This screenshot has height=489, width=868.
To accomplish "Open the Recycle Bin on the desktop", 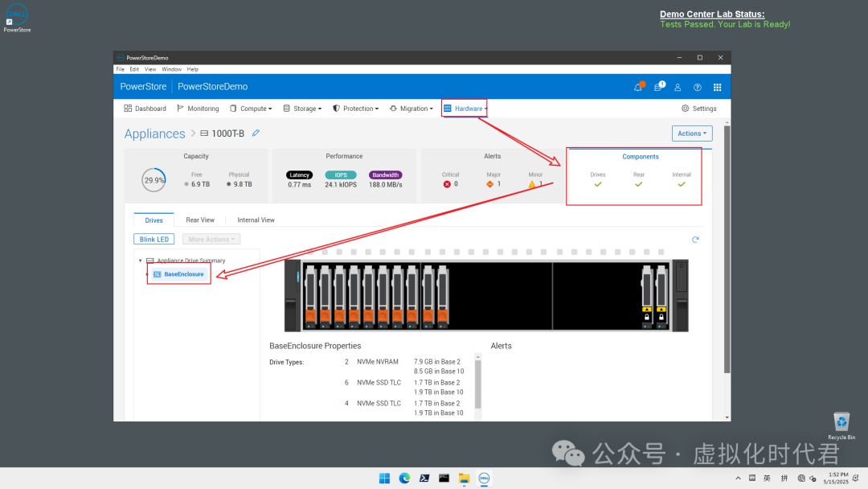I will point(841,426).
